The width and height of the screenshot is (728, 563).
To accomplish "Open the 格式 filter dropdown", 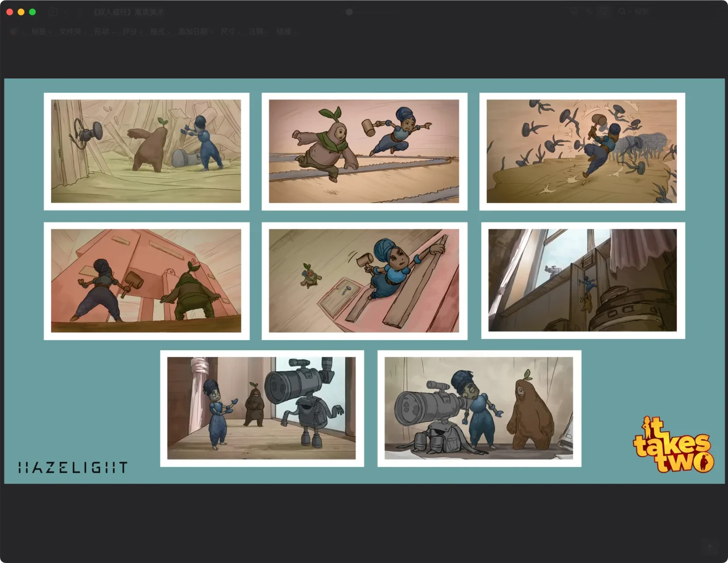I will (x=160, y=32).
